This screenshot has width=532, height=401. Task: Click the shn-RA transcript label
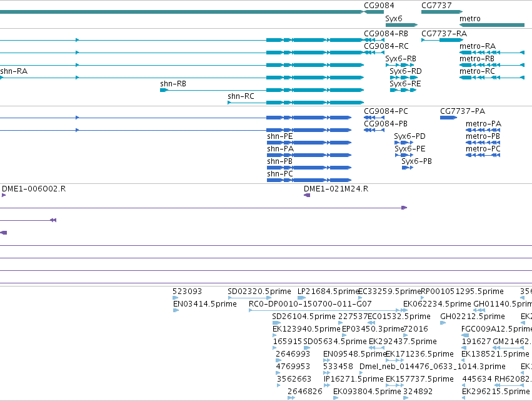14,71
